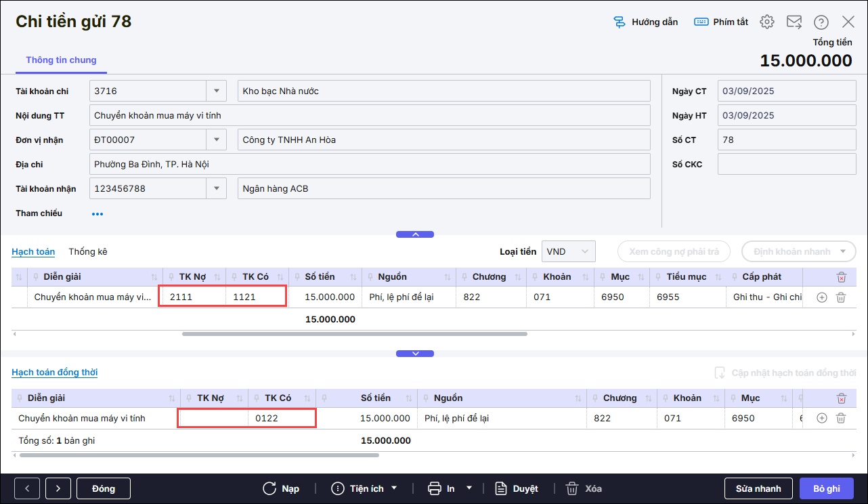The width and height of the screenshot is (868, 504).
Task: Open the Đơn vị nhận dropdown
Action: coord(216,140)
